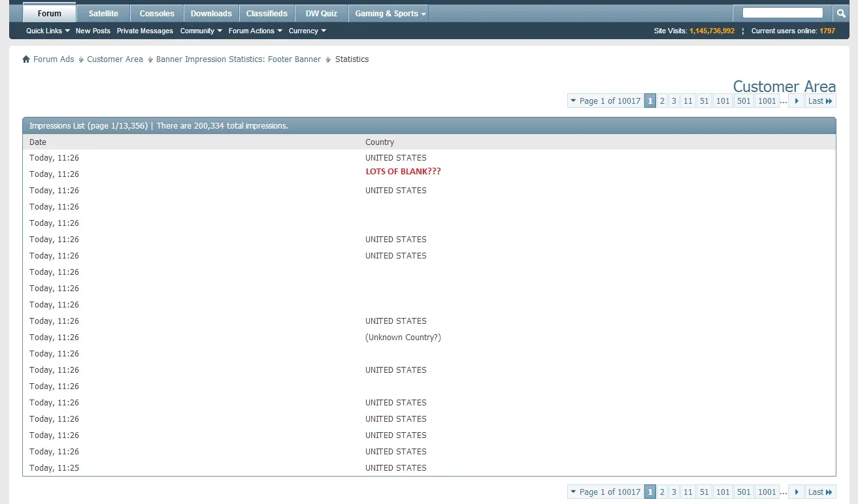858x504 pixels.
Task: Click the search magnifier icon
Action: click(841, 13)
